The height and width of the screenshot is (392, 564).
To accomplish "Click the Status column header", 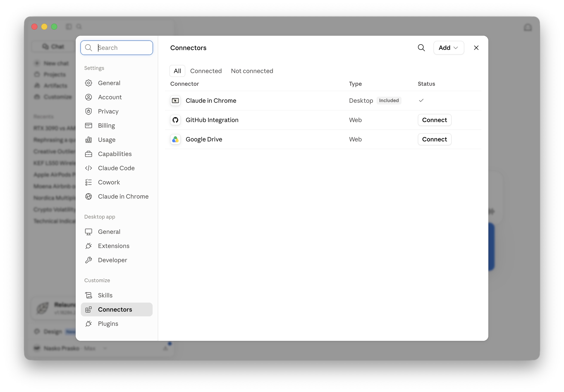I will (x=426, y=84).
